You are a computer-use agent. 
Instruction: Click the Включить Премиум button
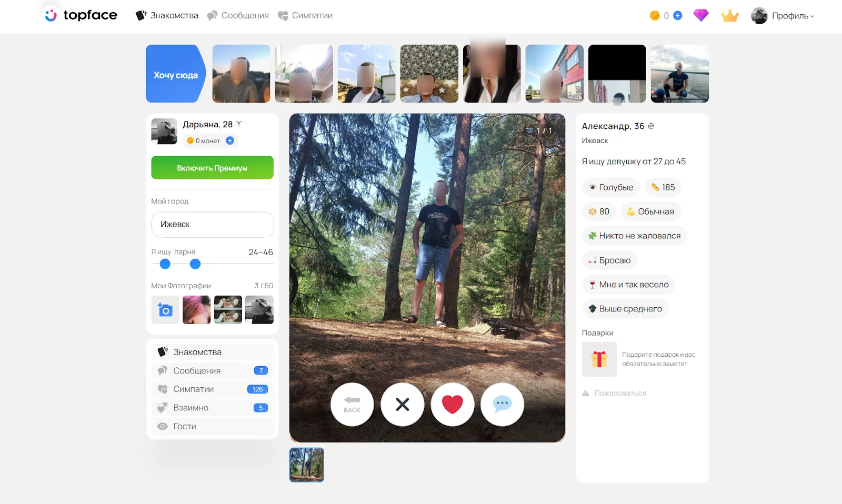pos(212,168)
